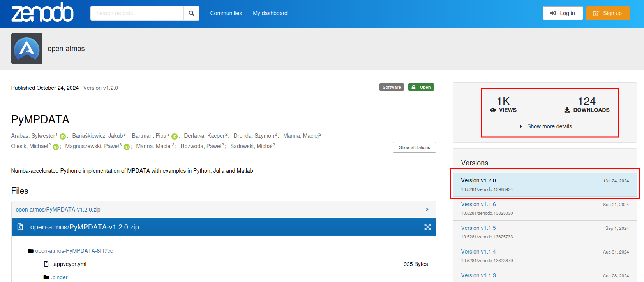This screenshot has width=644, height=282.
Task: Open Version v1.1.4 record
Action: 478,252
